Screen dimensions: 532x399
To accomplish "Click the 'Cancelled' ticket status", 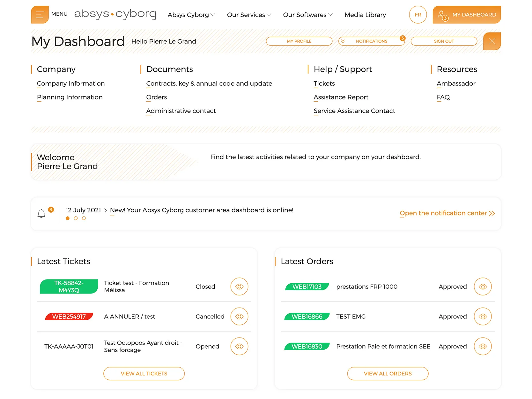I will (x=210, y=316).
